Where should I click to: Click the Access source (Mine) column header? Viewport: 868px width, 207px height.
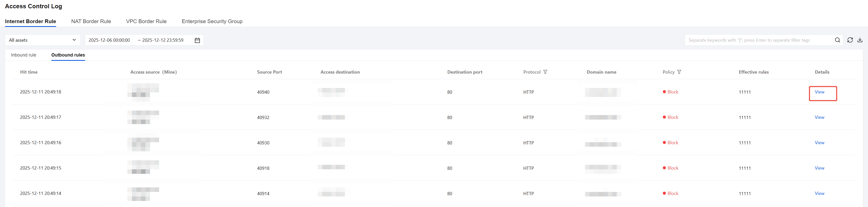tap(153, 72)
